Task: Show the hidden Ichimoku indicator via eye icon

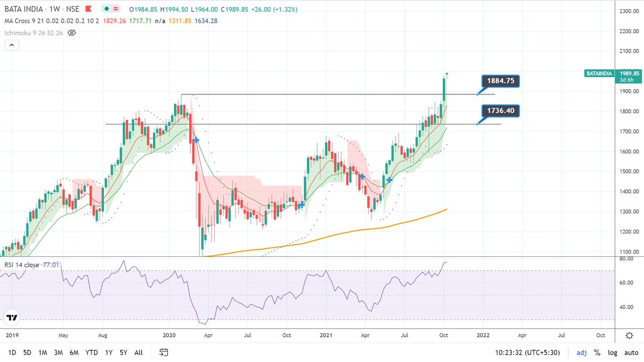Action: tap(72, 33)
